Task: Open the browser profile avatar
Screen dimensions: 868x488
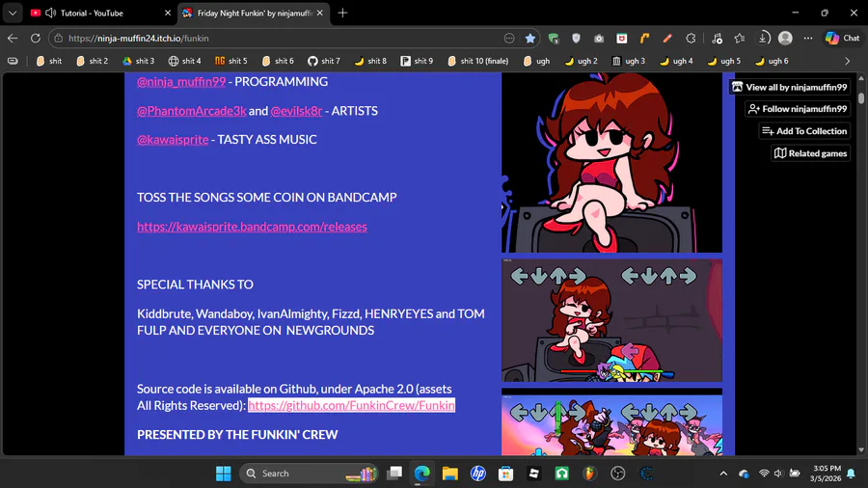Action: pyautogui.click(x=785, y=39)
